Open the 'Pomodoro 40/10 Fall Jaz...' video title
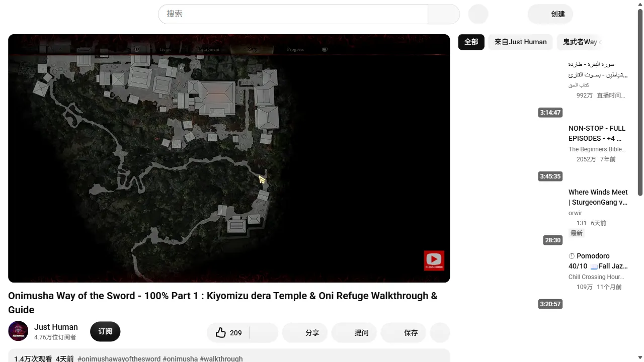Image resolution: width=644 pixels, height=362 pixels. pyautogui.click(x=598, y=261)
